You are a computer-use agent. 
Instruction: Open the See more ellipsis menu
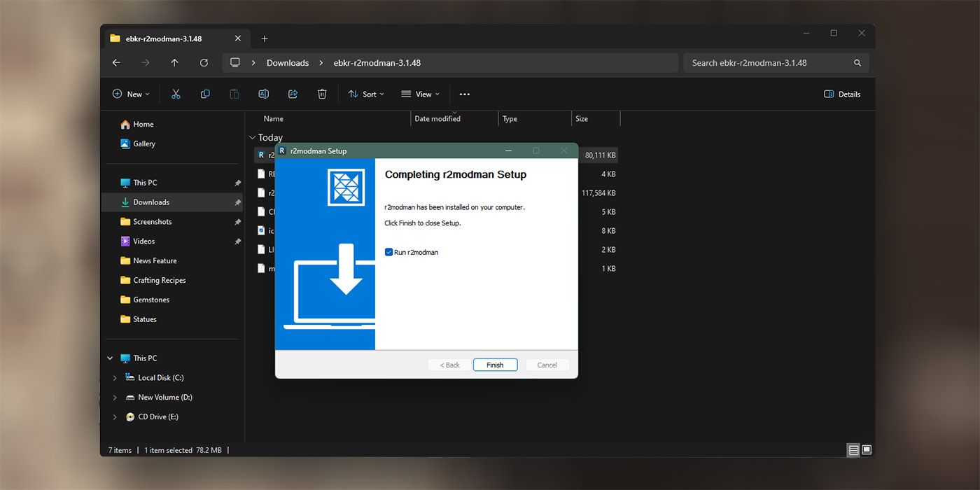[464, 94]
